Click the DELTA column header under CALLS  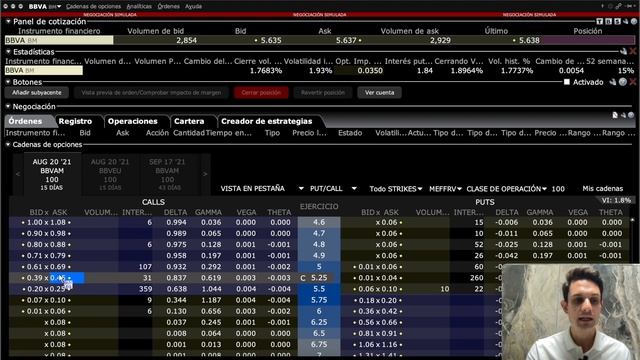click(x=175, y=212)
